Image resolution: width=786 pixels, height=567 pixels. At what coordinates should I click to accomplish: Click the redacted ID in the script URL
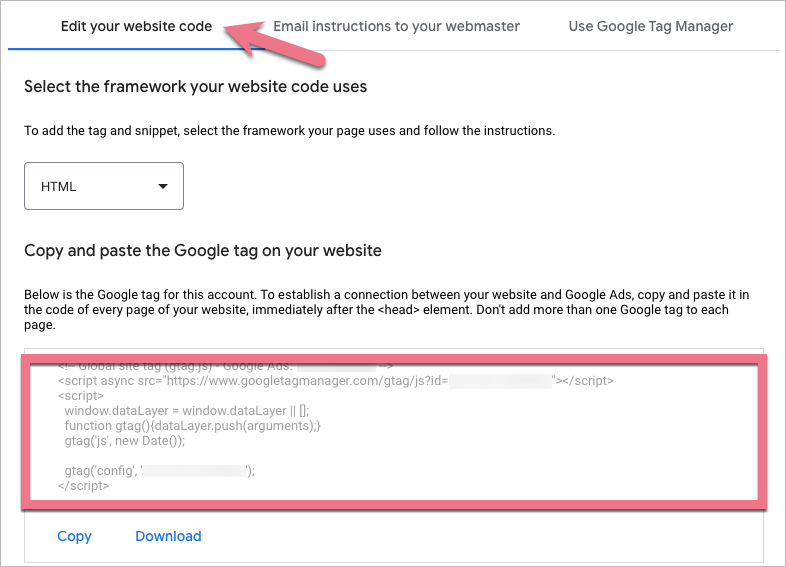click(x=500, y=381)
